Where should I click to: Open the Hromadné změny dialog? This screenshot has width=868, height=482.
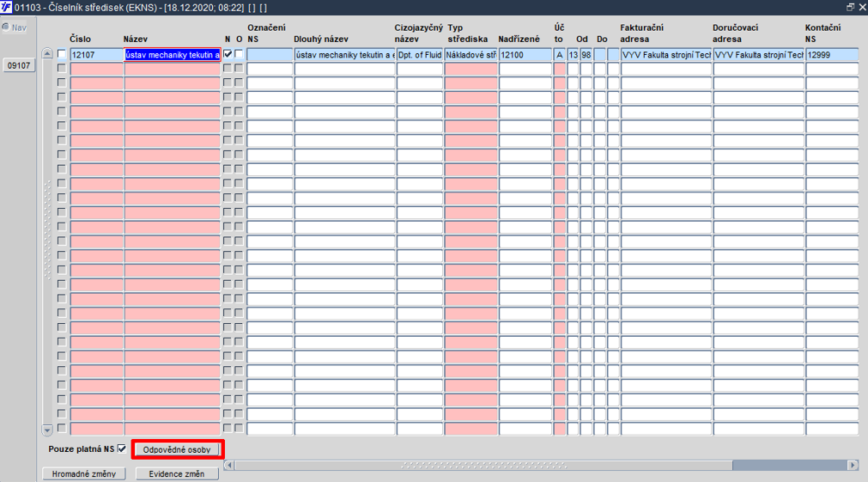83,473
